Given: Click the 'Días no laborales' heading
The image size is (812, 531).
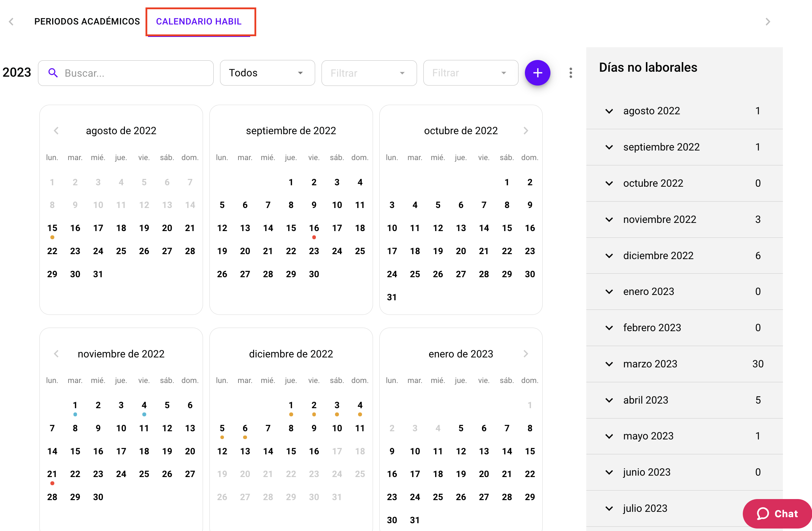Looking at the screenshot, I should (x=648, y=67).
